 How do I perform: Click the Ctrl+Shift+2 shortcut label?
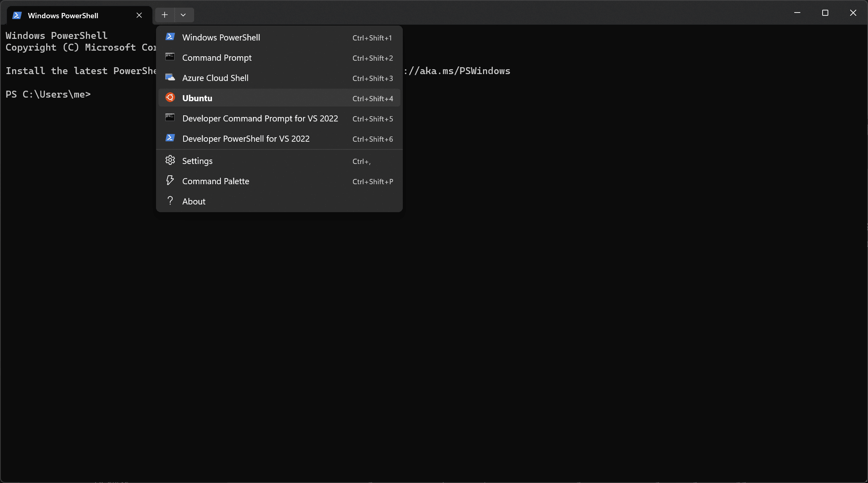[372, 58]
